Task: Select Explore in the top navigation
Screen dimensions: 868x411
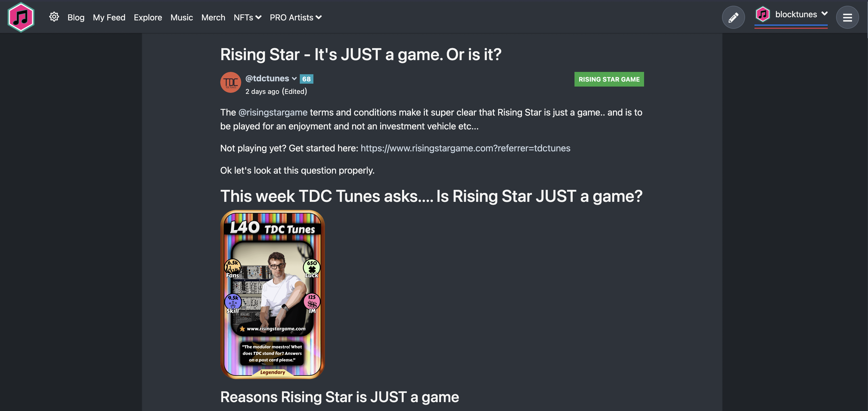Action: (x=148, y=18)
